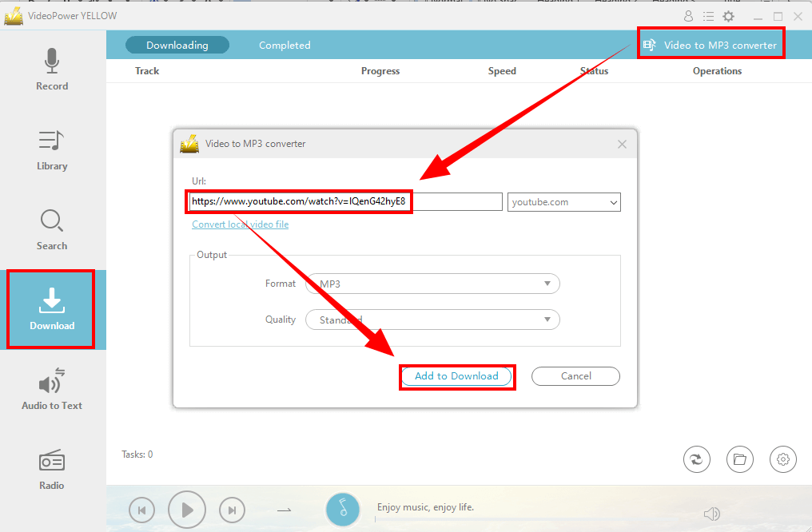This screenshot has width=812, height=532.
Task: Click the Operations column header
Action: pos(717,71)
